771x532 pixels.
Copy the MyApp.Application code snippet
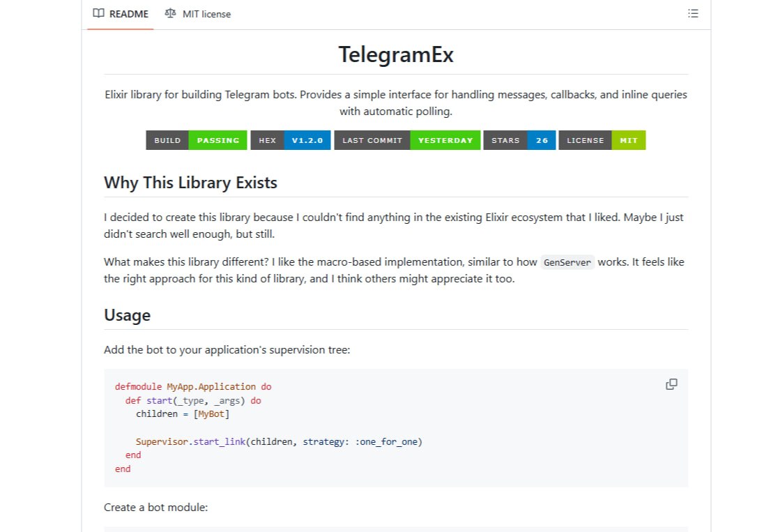click(x=671, y=384)
